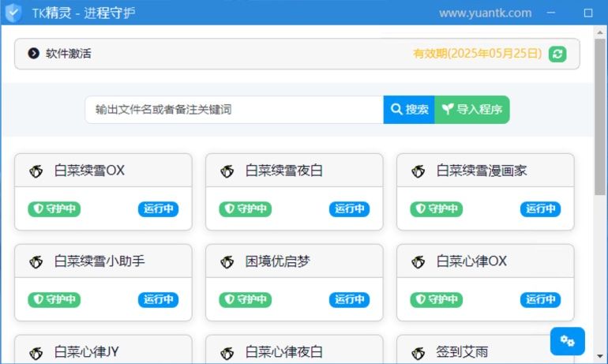Click the vertical scrollbar thumb
This screenshot has height=364, width=608.
coord(600,116)
